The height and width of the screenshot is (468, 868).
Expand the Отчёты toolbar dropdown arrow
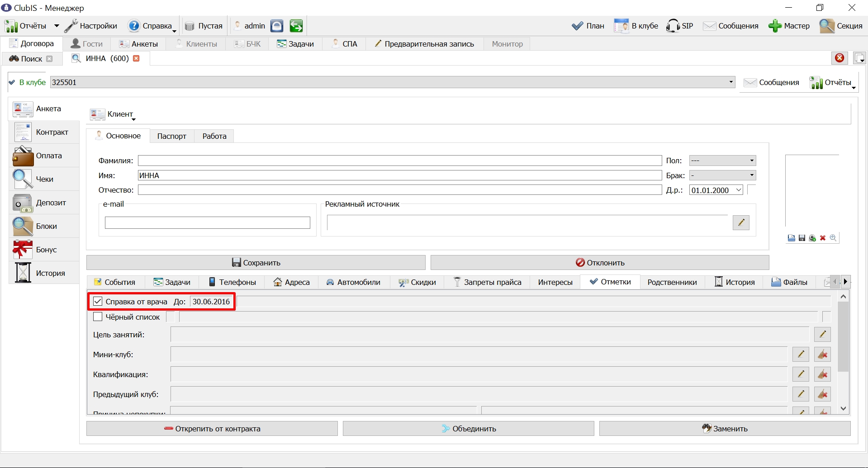(x=57, y=26)
